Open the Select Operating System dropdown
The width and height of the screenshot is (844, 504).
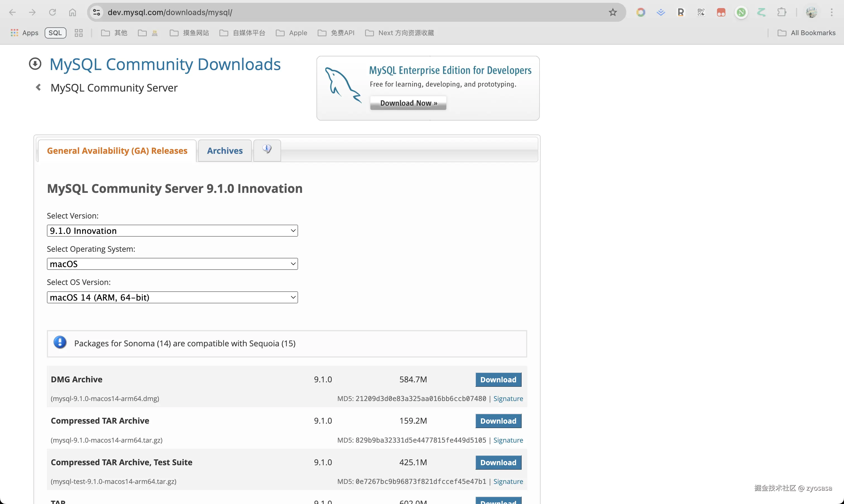(172, 264)
